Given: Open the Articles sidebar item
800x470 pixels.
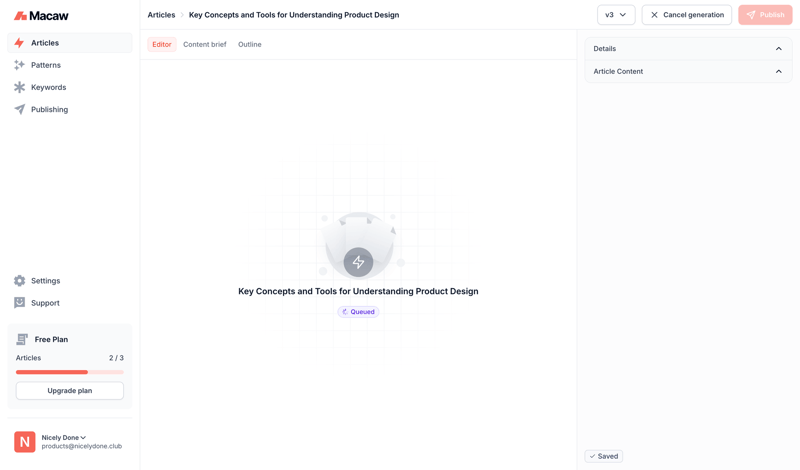Looking at the screenshot, I should (x=70, y=43).
